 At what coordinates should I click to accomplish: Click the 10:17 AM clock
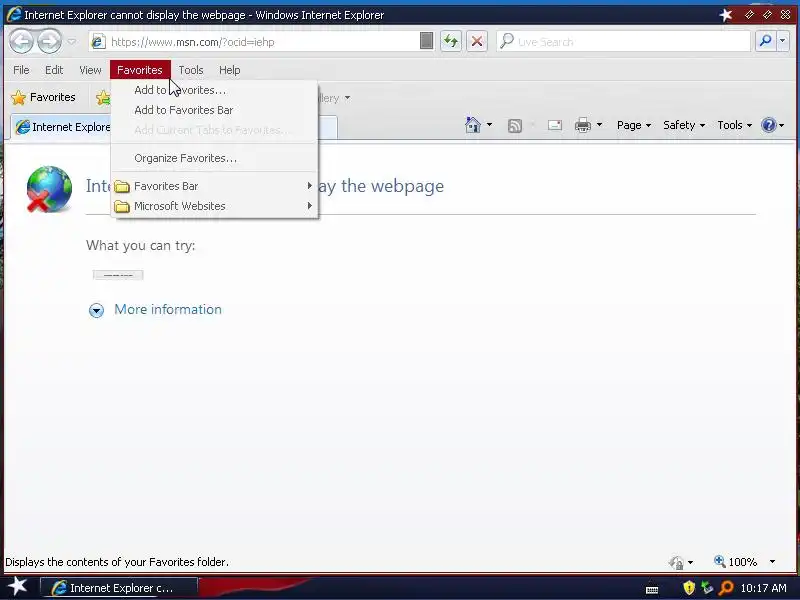(x=763, y=588)
